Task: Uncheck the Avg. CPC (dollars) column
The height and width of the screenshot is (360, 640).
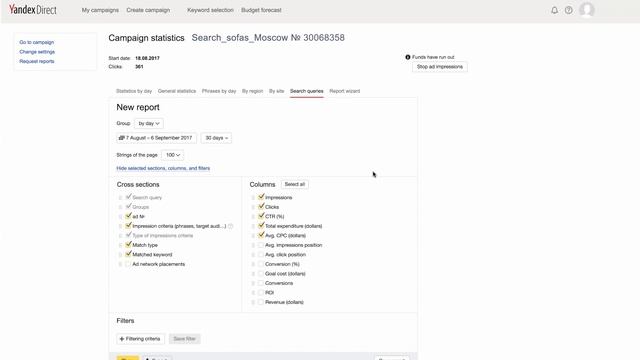Action: tap(261, 235)
